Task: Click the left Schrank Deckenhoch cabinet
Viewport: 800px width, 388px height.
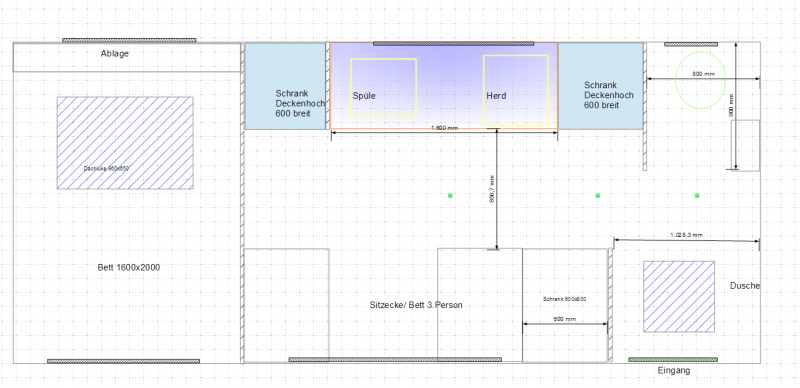Action: [x=285, y=86]
